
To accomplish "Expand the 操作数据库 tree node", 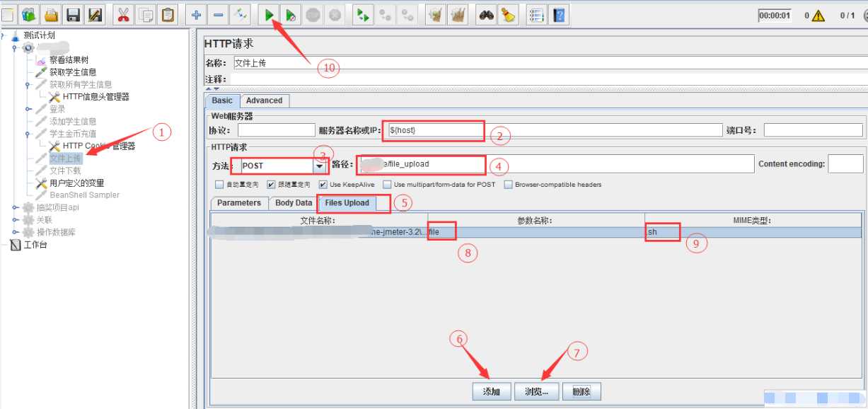I will tap(15, 232).
